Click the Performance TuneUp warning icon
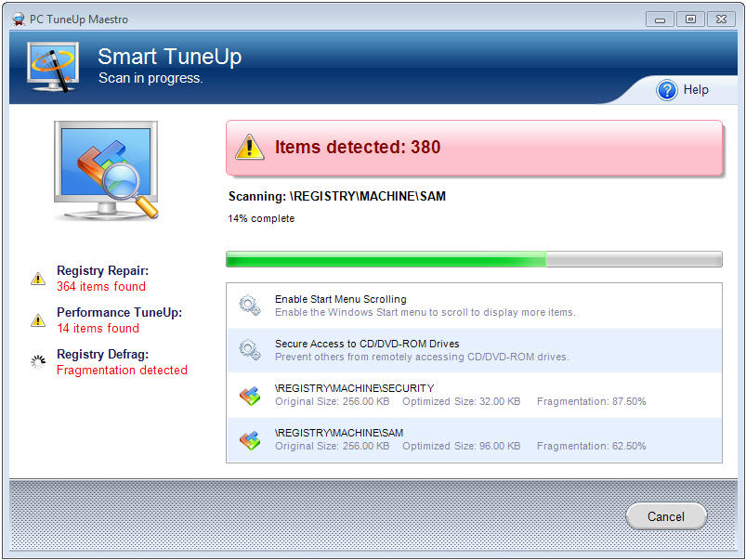Screen dimensions: 746x560 click(x=38, y=320)
